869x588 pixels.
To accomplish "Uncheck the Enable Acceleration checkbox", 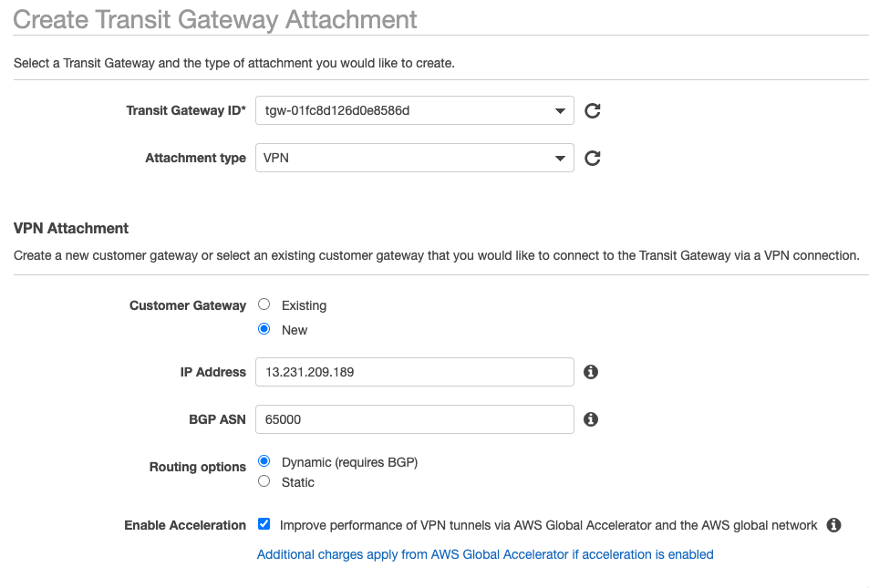I will (x=264, y=523).
